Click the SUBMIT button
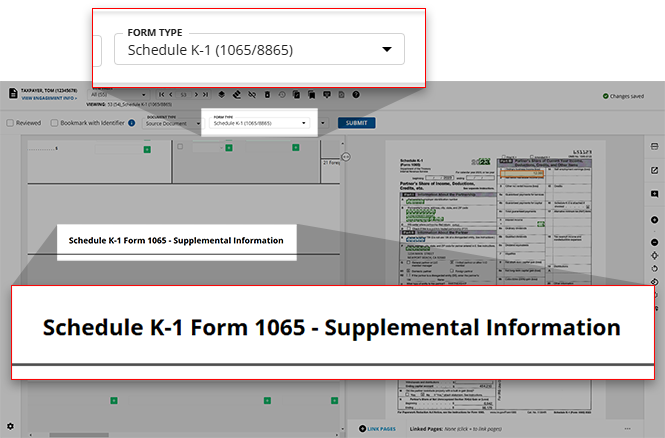Viewport: 665px width, 438px height. point(356,123)
